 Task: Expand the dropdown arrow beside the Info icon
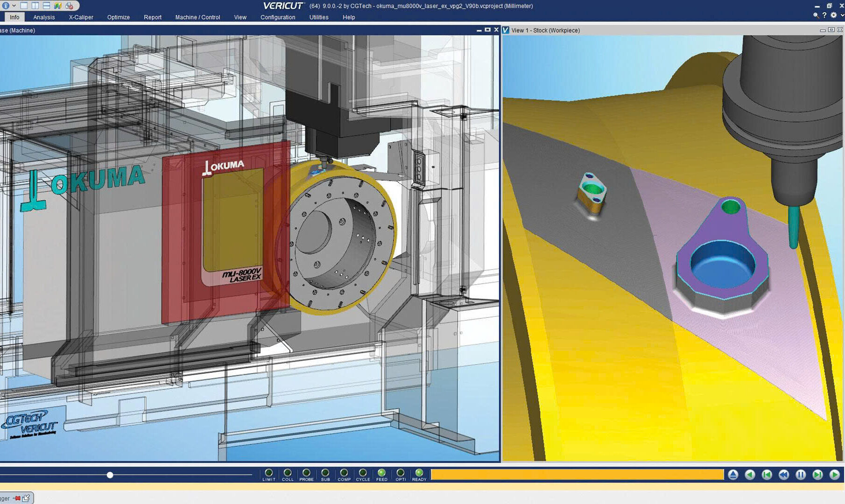(14, 6)
